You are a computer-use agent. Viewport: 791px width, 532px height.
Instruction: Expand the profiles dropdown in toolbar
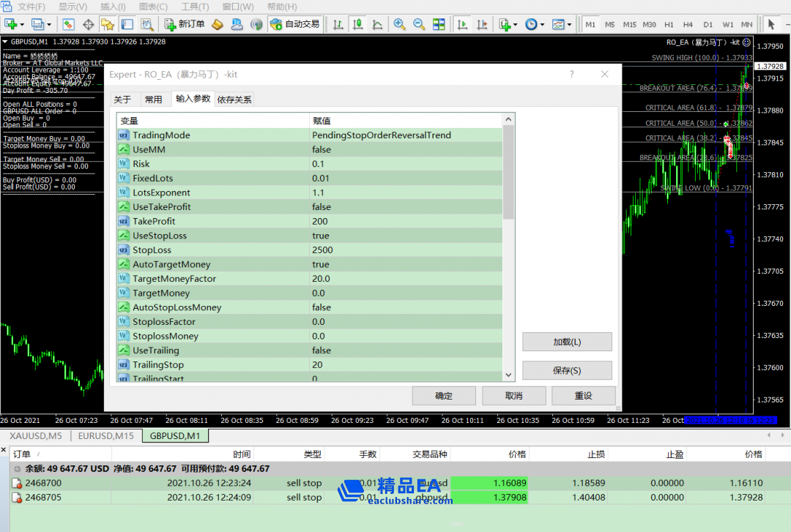coord(48,24)
